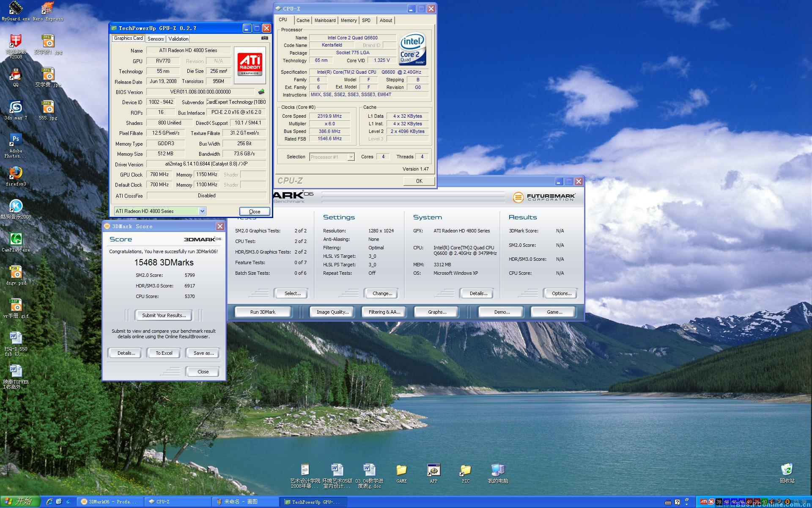This screenshot has height=508, width=812.
Task: Switch to TechPowerUp GPU-Z taskbar button
Action: click(313, 502)
